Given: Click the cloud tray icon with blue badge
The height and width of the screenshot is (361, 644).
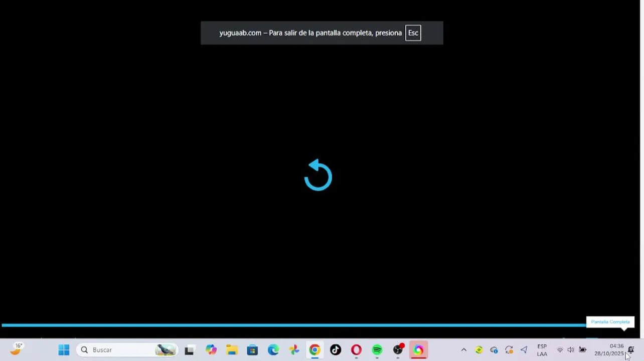Looking at the screenshot, I should [x=494, y=350].
